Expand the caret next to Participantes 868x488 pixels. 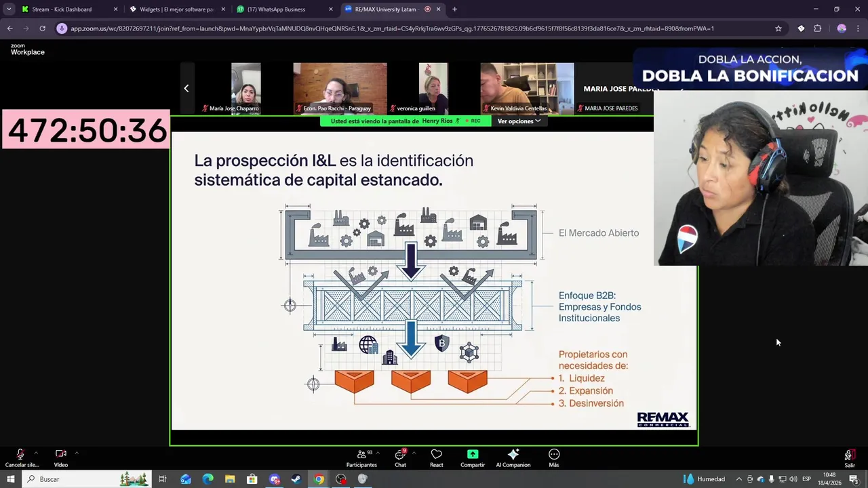click(379, 453)
